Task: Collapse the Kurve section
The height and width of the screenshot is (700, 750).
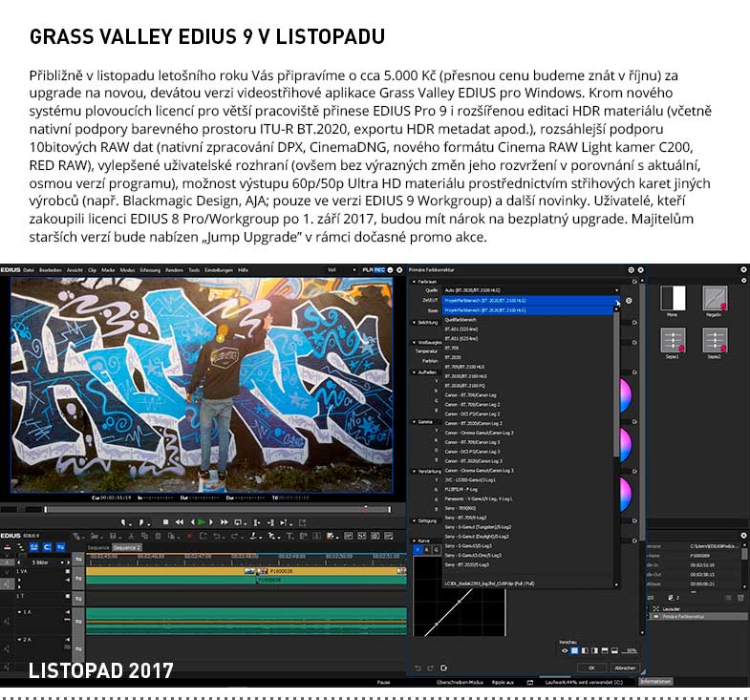Action: [415, 541]
